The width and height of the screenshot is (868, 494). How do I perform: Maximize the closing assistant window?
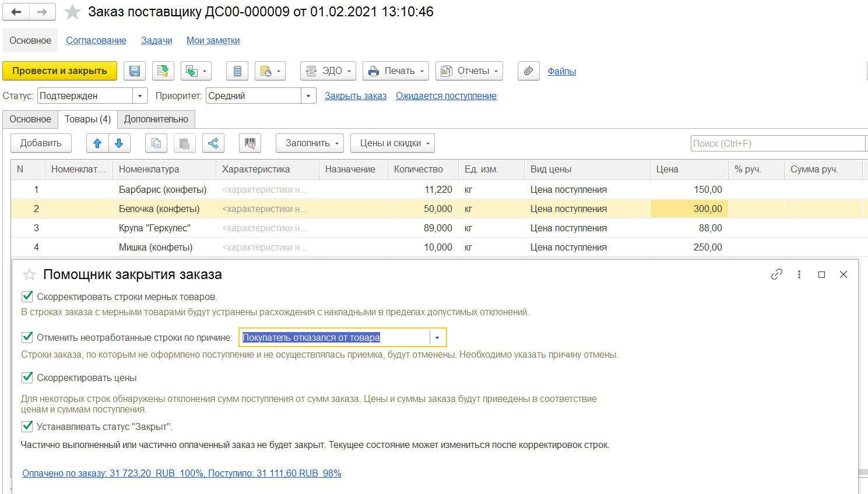pyautogui.click(x=822, y=274)
